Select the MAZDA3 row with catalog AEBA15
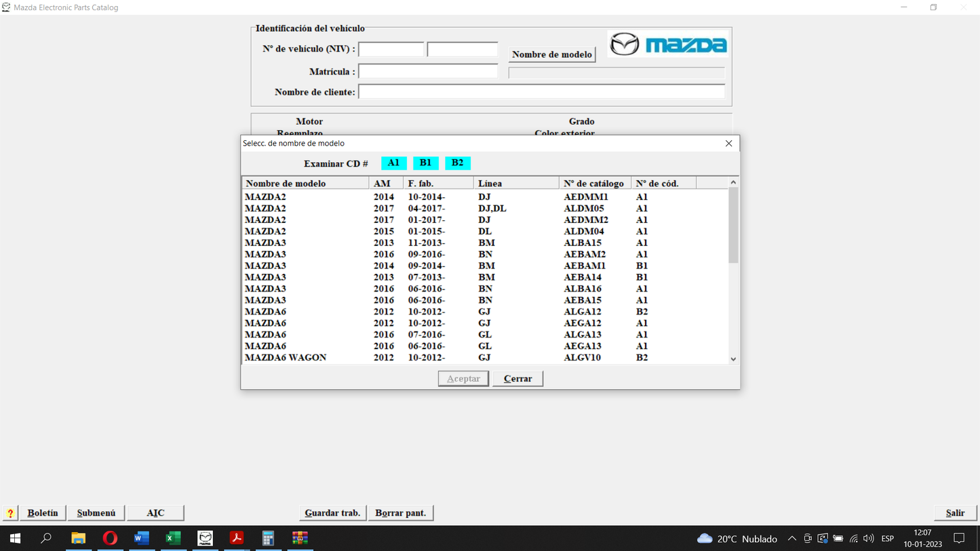Screen dimensions: 980x551 [485, 300]
